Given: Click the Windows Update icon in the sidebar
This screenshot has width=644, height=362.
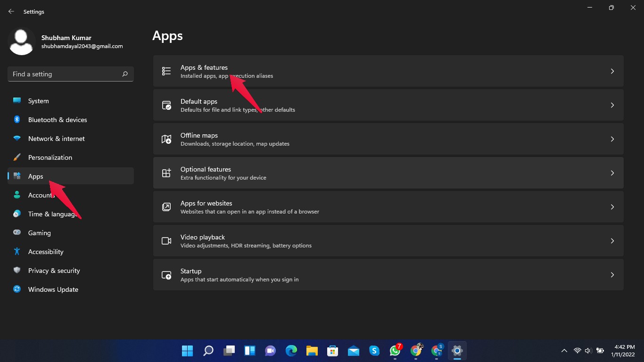Looking at the screenshot, I should pos(17,289).
